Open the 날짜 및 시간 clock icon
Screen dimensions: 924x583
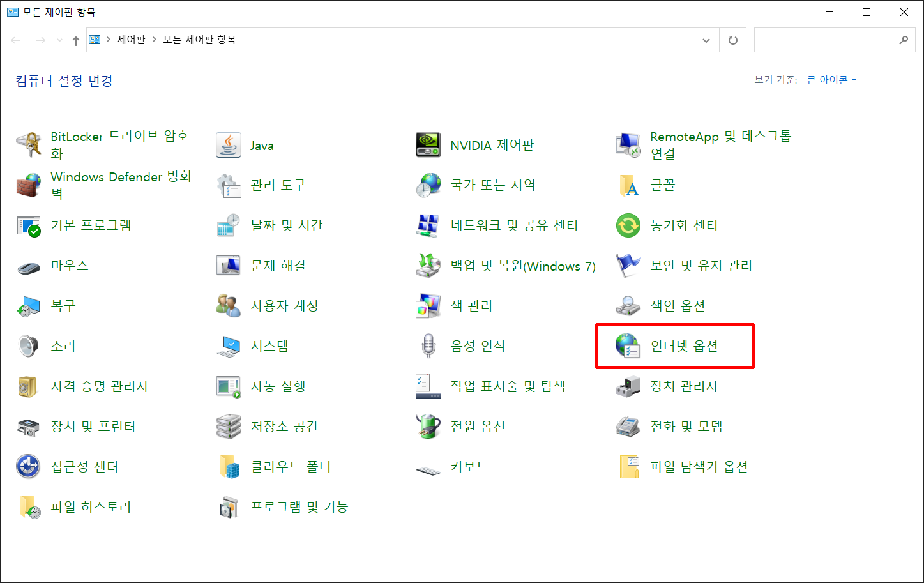pos(229,225)
